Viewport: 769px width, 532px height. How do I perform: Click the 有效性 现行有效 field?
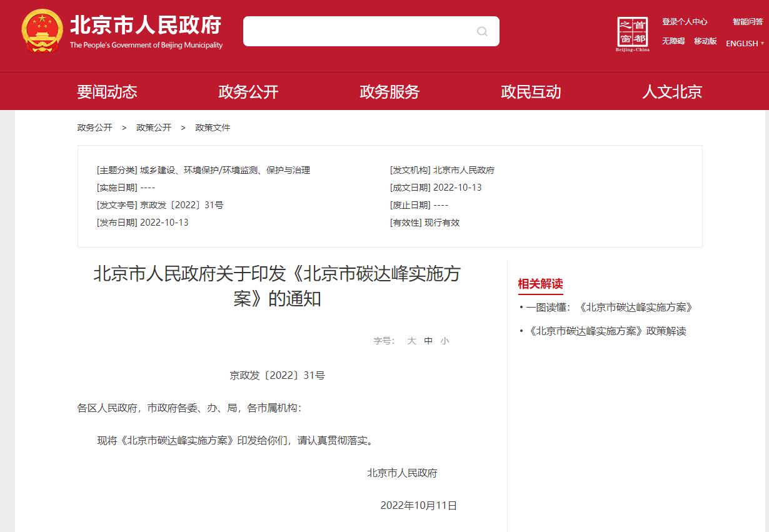point(425,223)
